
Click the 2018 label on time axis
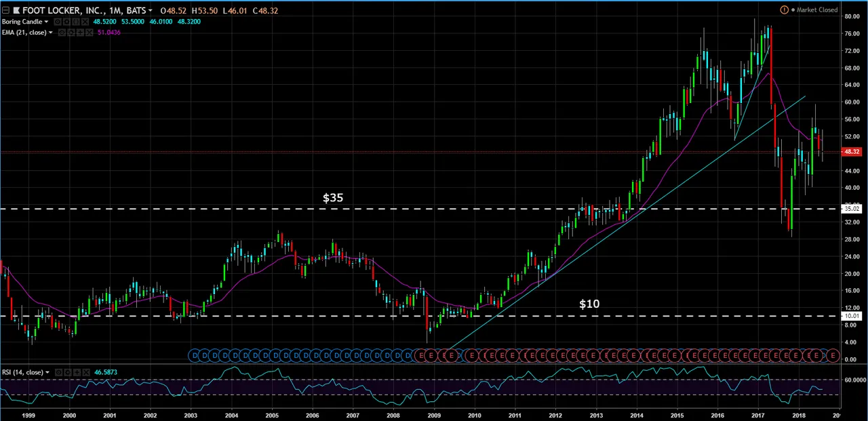tap(798, 415)
